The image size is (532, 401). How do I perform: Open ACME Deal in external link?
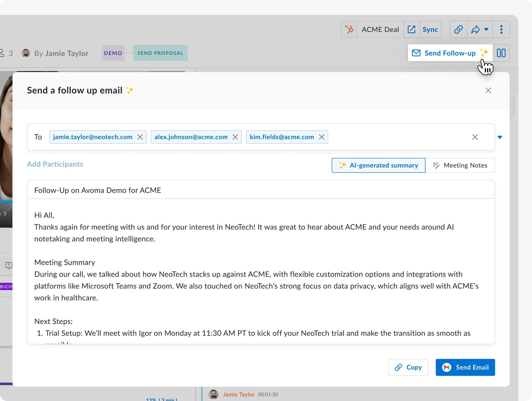(411, 30)
